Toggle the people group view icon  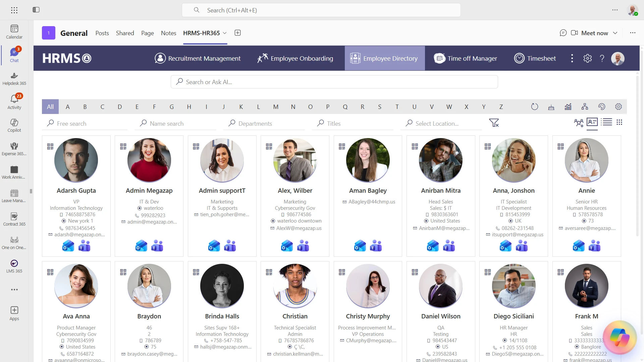click(x=579, y=123)
